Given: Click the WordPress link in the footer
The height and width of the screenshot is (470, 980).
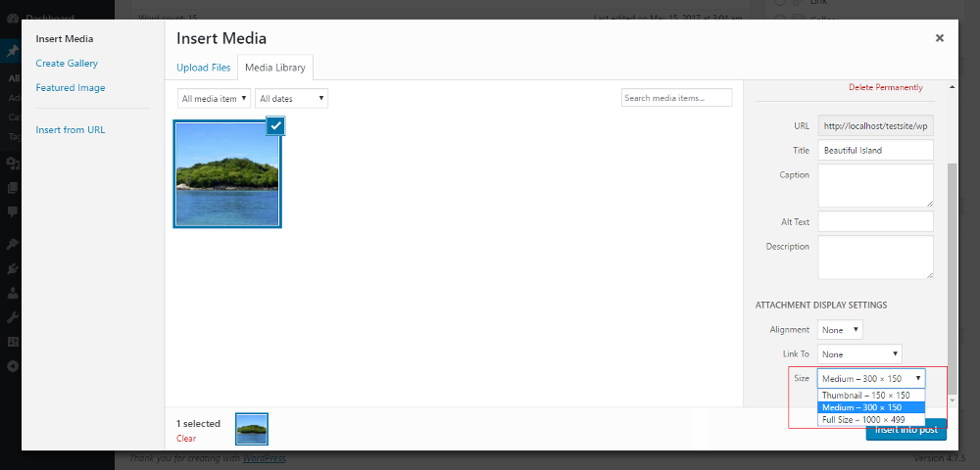Looking at the screenshot, I should [264, 458].
